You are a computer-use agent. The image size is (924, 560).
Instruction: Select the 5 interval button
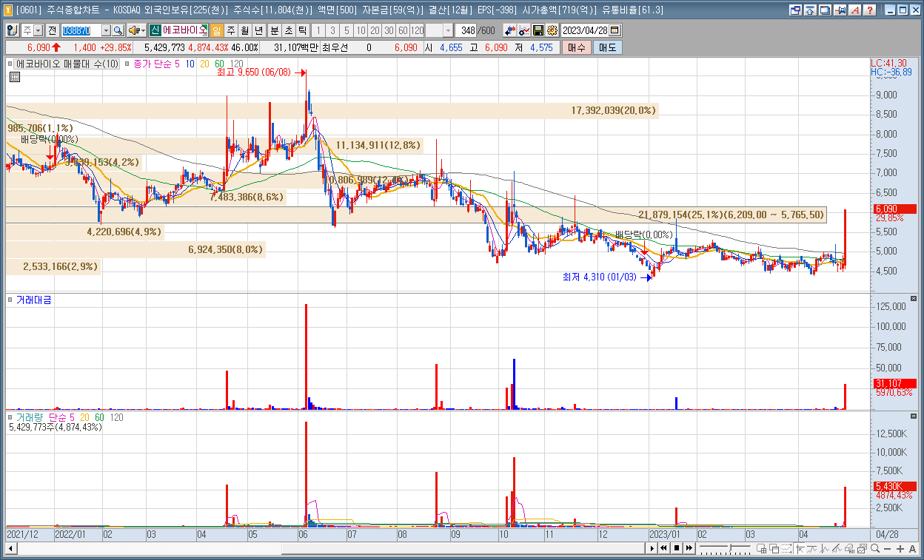coord(346,30)
